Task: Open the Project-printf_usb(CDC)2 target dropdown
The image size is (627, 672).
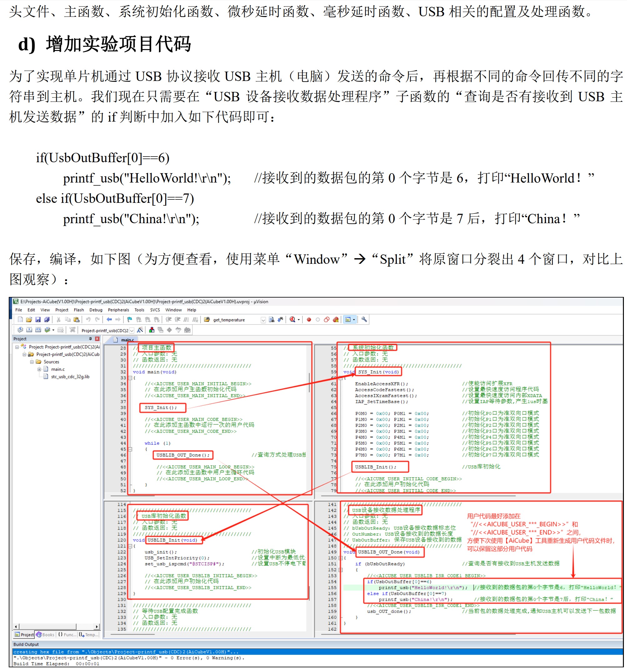Action: click(x=132, y=331)
